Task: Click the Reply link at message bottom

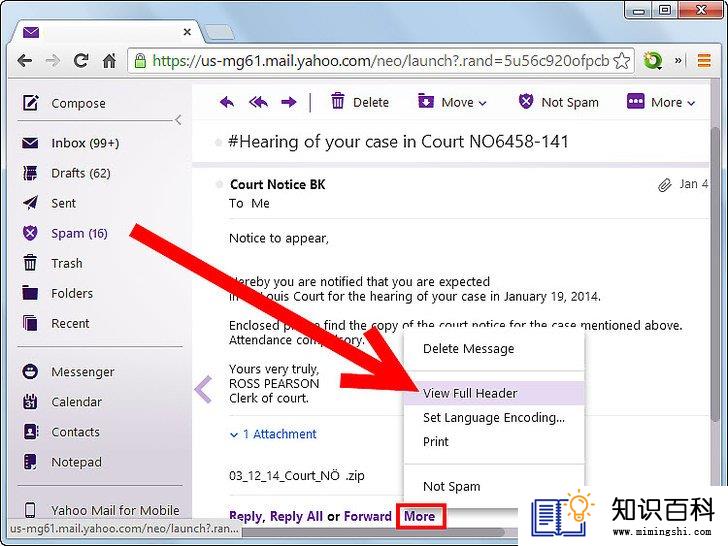Action: 246,516
